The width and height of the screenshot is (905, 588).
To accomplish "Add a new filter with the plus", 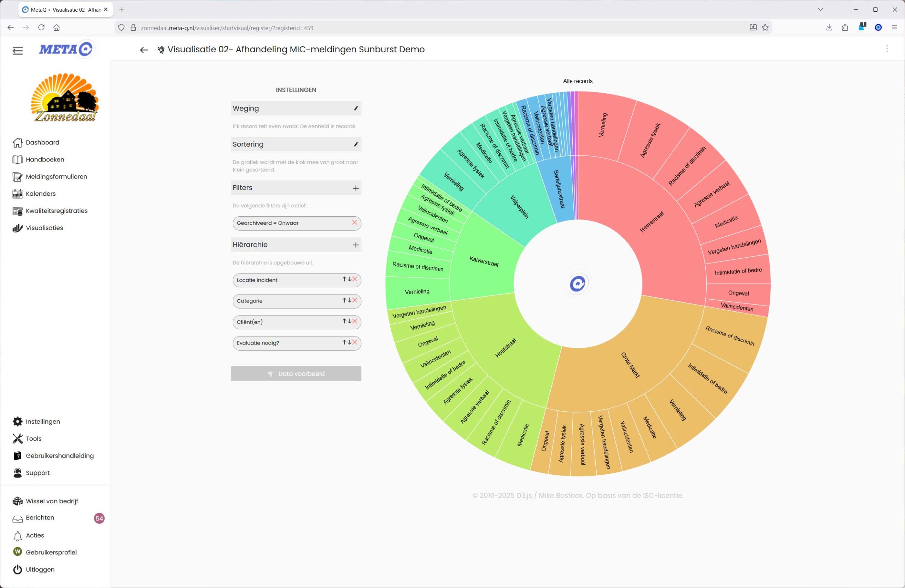I will pos(356,188).
